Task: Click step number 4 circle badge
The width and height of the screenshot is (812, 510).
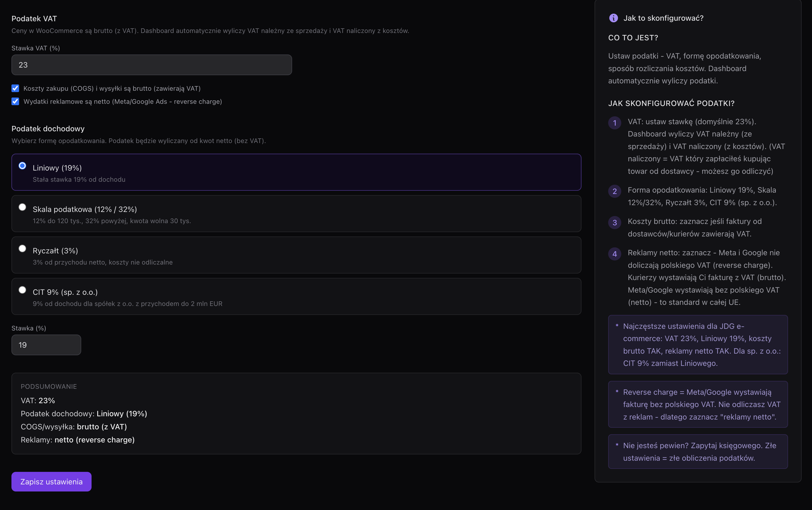Action: point(614,254)
